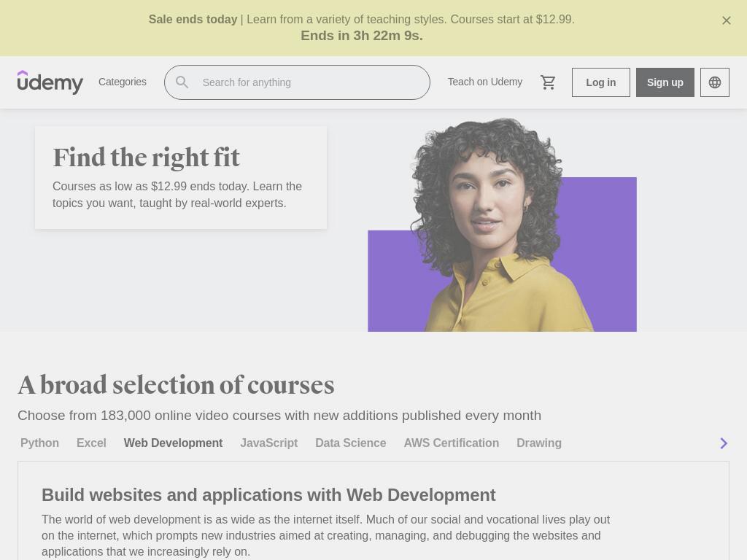This screenshot has height=560, width=747.
Task: Focus the 'Search for anything' field
Action: tap(298, 82)
